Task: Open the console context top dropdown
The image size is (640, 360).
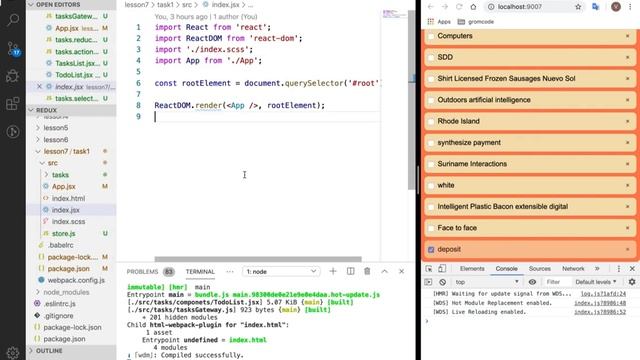Action: 486,282
